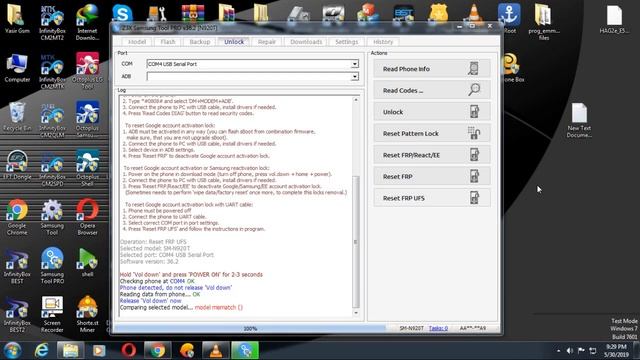Open Opera Browser desktop icon
Viewport: 640px width, 360px height.
87,217
